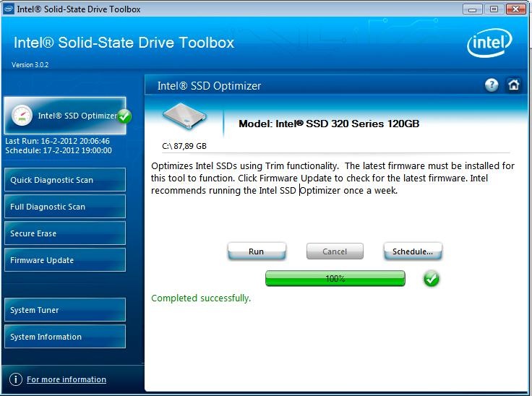Open the Firmware Update section
This screenshot has height=396, width=532.
tap(65, 260)
